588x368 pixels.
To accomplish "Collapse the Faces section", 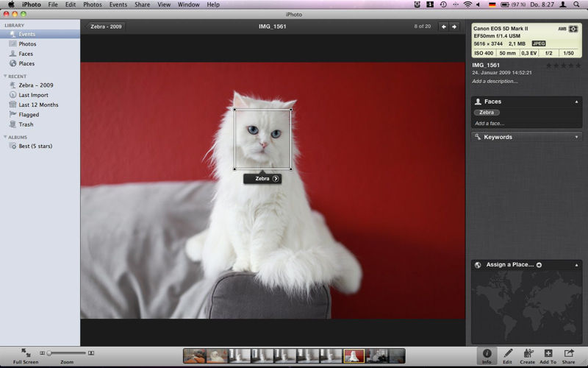I will [577, 102].
